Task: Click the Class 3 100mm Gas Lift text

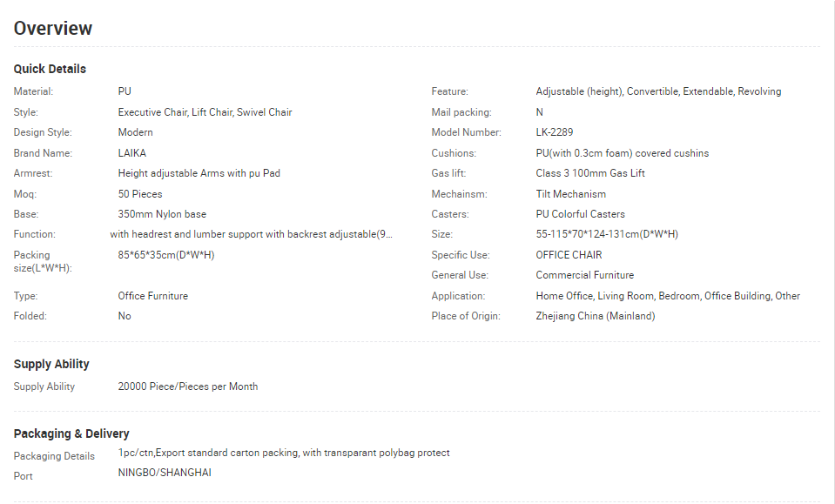Action: (590, 173)
